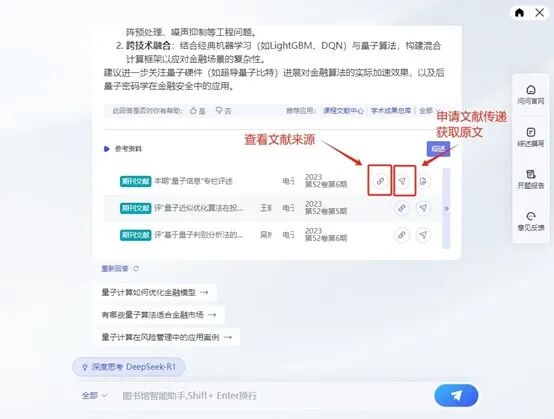Viewport: 554px width, 419px height.
Task: Click the document delivery paper-plane icon for the first reference
Action: pyautogui.click(x=402, y=181)
